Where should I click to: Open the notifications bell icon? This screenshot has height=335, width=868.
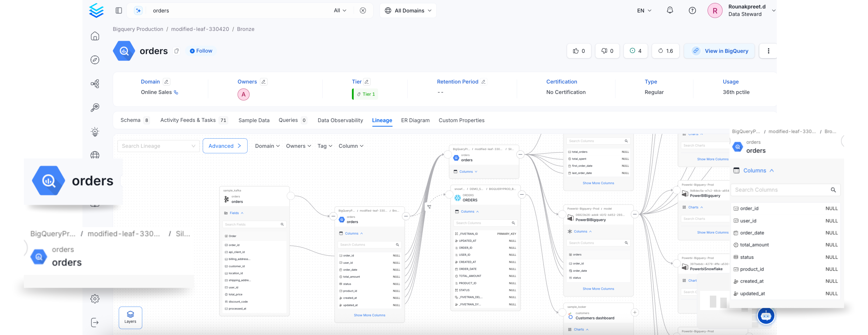coord(670,11)
